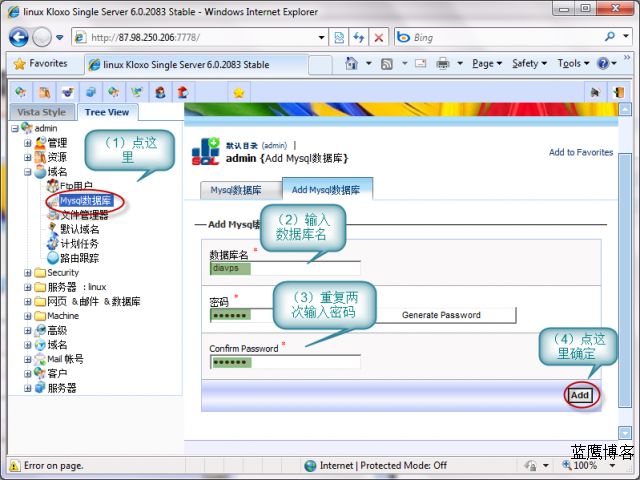Click the RSS Feeds icon
The height and width of the screenshot is (480, 640).
pyautogui.click(x=387, y=64)
